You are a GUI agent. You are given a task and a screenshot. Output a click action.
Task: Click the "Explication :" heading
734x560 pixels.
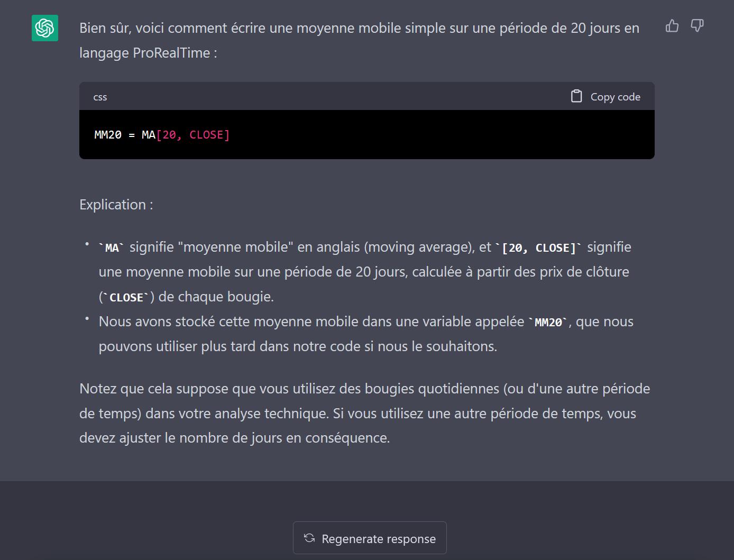116,205
